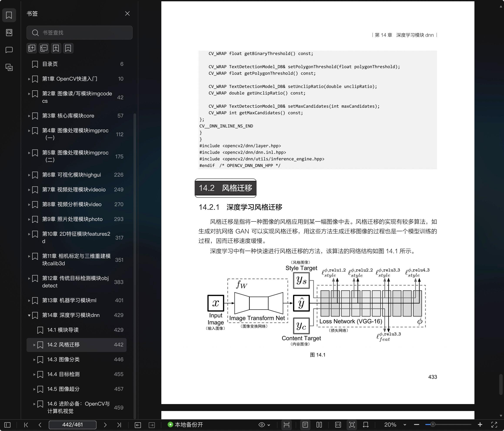Jump to 第11章 相机标定与三维重建模块calib3d
The image size is (504, 431).
[x=76, y=260]
